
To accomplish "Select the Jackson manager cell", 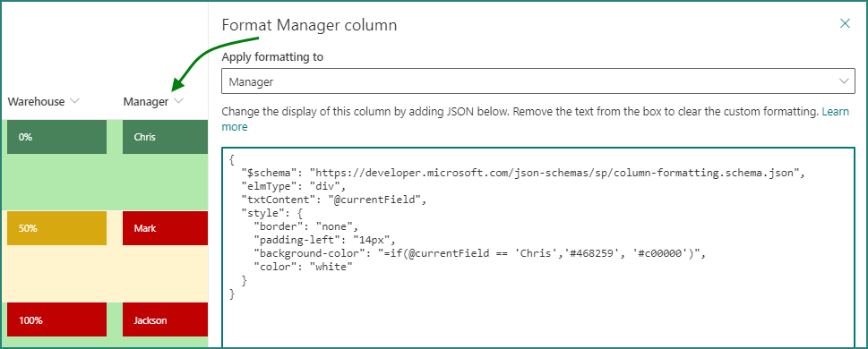I will pyautogui.click(x=165, y=319).
